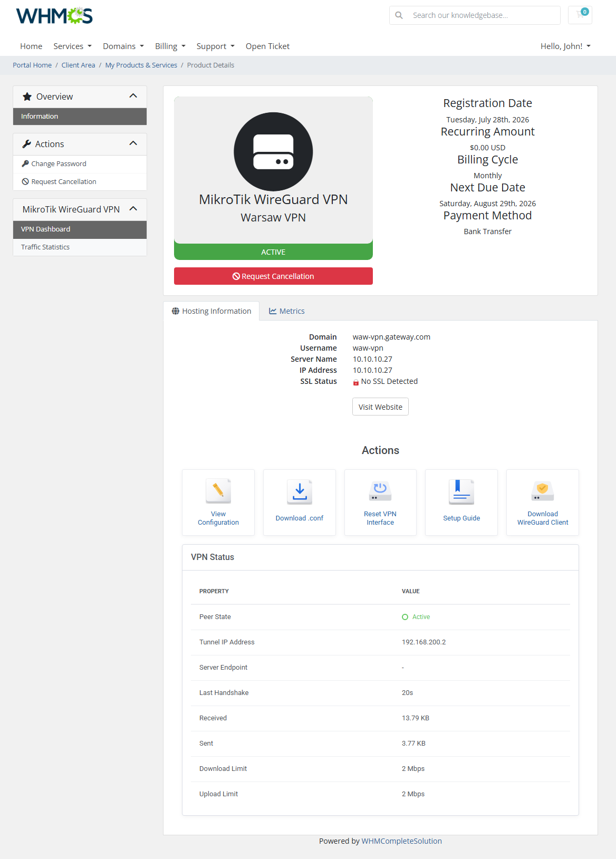The height and width of the screenshot is (859, 616).
Task: Click the Tunnel IP value 192.168.200.2
Action: 423,642
